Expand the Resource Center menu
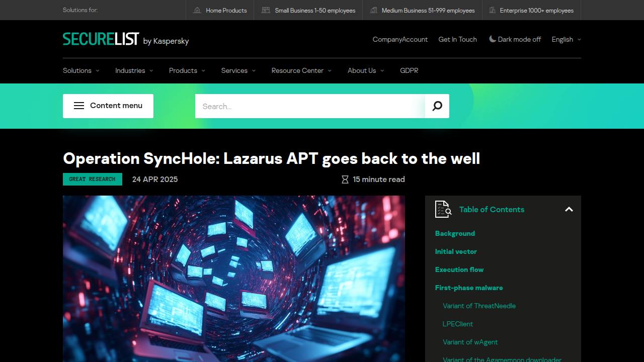 click(x=301, y=70)
